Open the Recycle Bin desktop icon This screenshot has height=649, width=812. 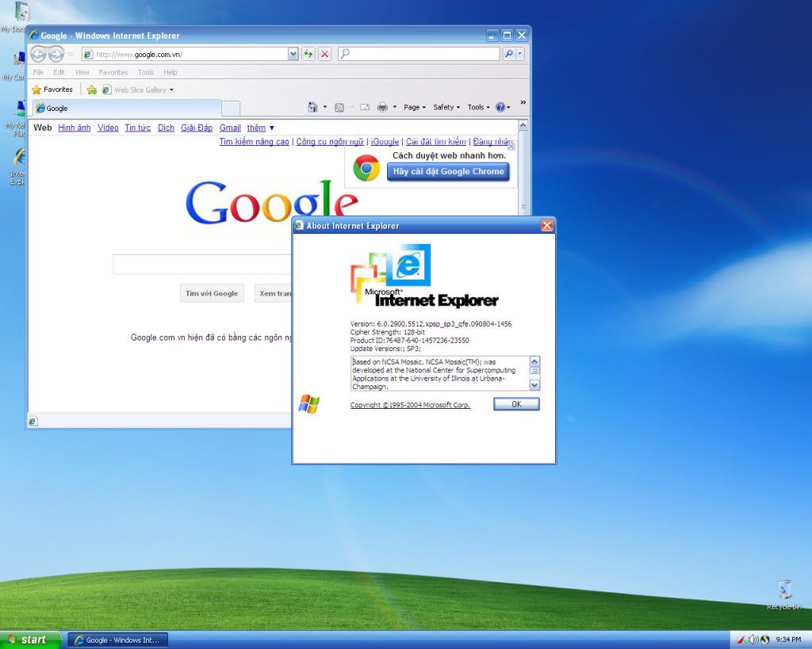click(784, 594)
